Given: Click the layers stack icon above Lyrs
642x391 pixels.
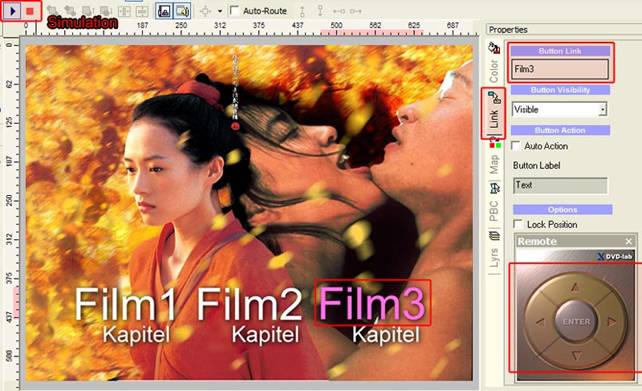Looking at the screenshot, I should pos(495,236).
